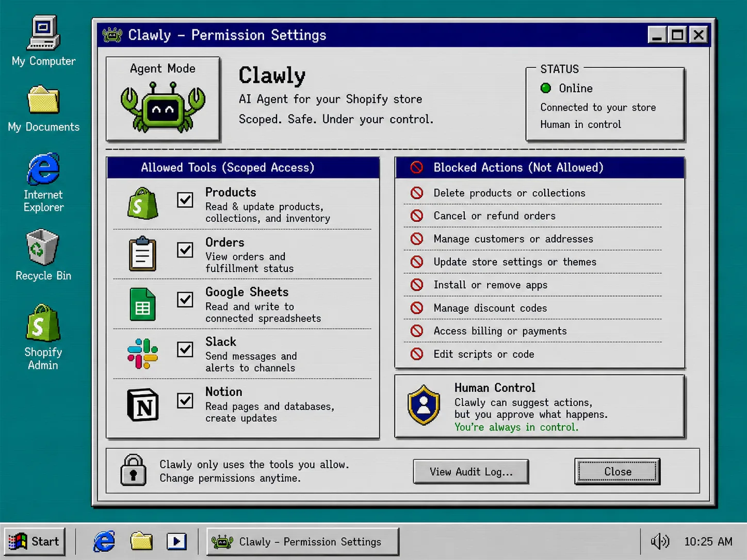Open the View Audit Log button
747x560 pixels.
click(471, 471)
